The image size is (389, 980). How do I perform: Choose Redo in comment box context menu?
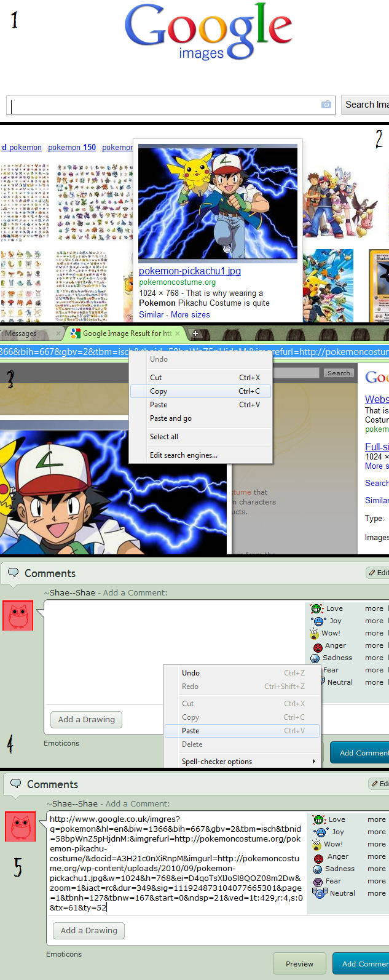tap(243, 687)
